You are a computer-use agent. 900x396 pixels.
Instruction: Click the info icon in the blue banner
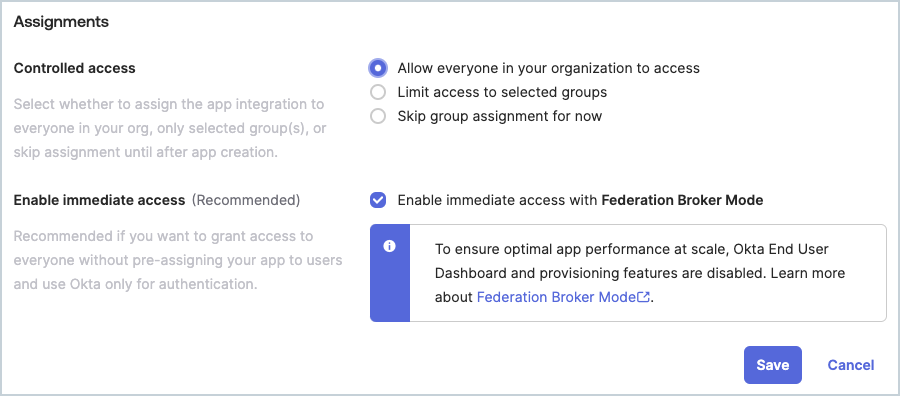390,247
